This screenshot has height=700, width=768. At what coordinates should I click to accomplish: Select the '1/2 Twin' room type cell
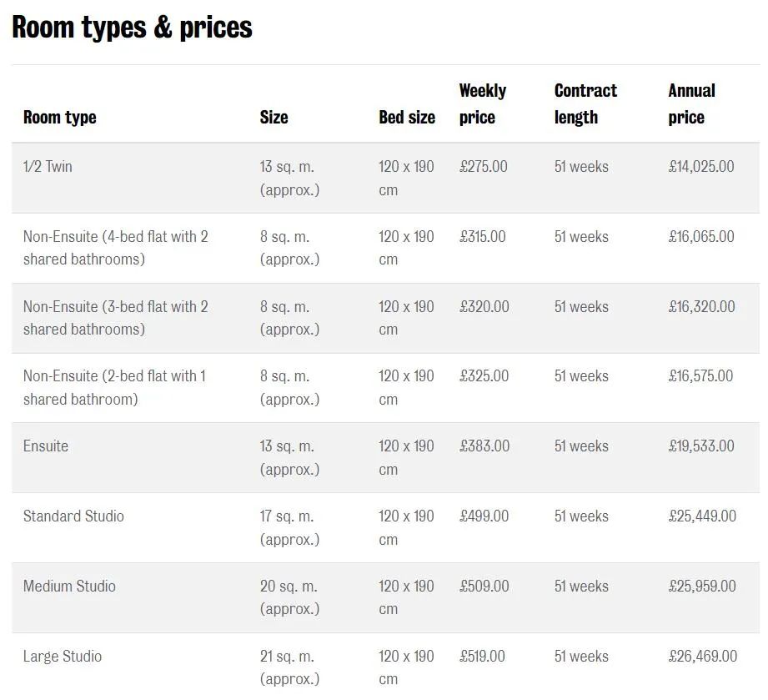(48, 167)
